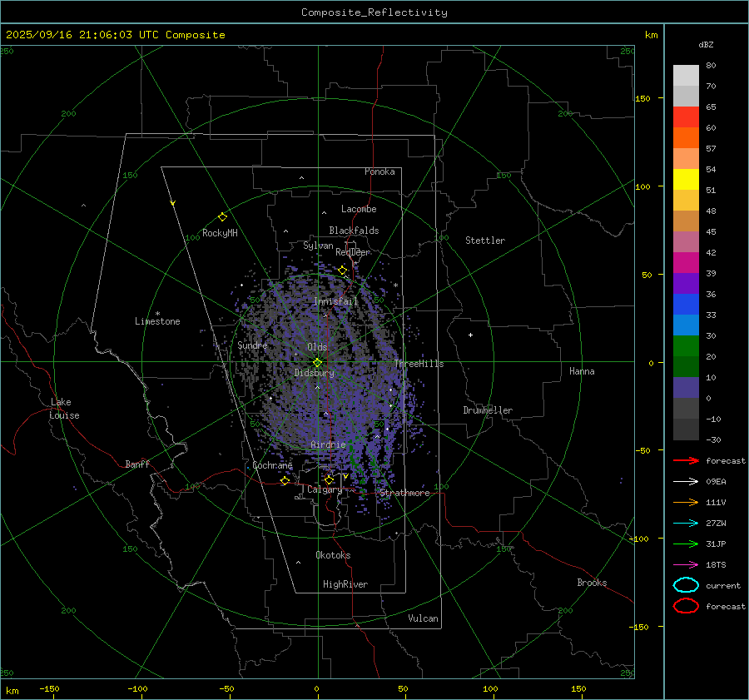Select the cyan 27ZW arrow icon
Screen dimensions: 749x700
point(686,523)
